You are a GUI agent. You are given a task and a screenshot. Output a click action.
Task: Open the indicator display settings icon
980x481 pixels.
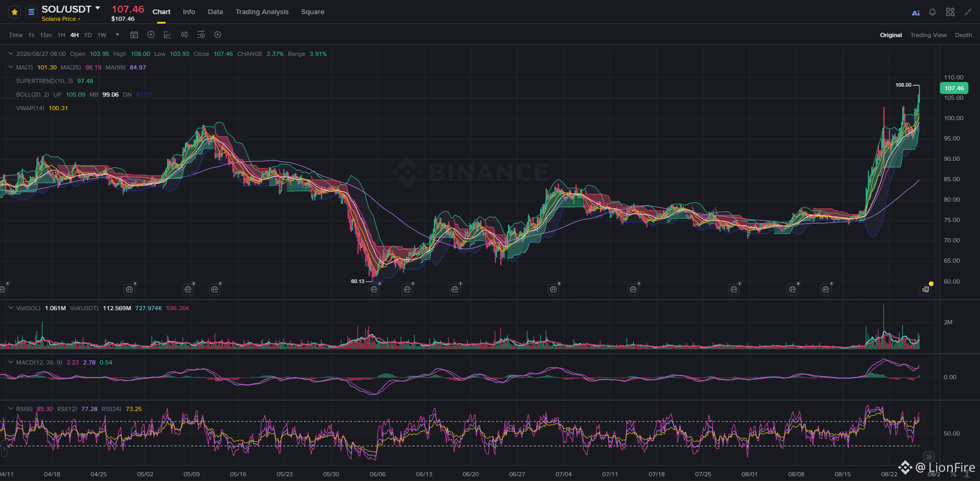point(201,35)
